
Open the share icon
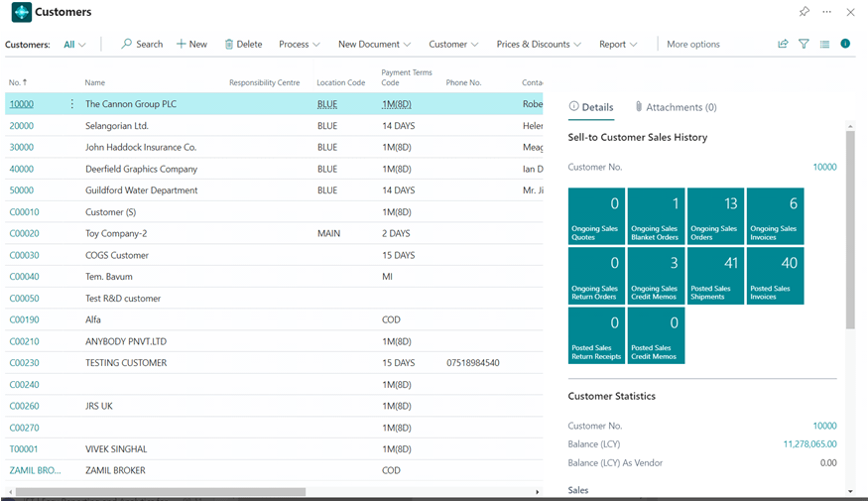(x=783, y=44)
